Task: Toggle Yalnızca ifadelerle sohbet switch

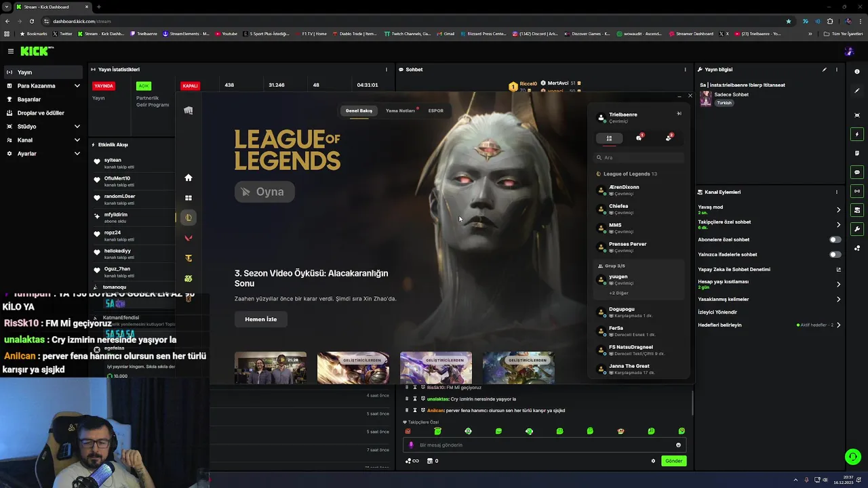Action: click(835, 254)
